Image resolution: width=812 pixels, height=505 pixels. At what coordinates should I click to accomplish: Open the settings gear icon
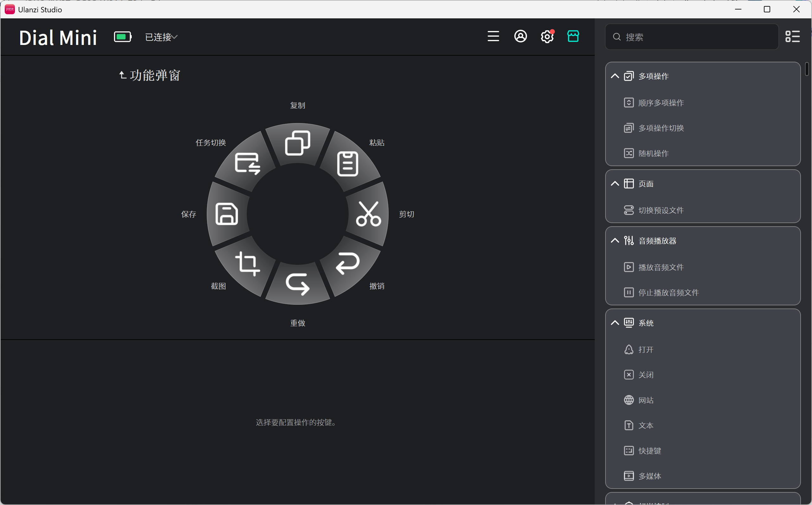click(547, 36)
